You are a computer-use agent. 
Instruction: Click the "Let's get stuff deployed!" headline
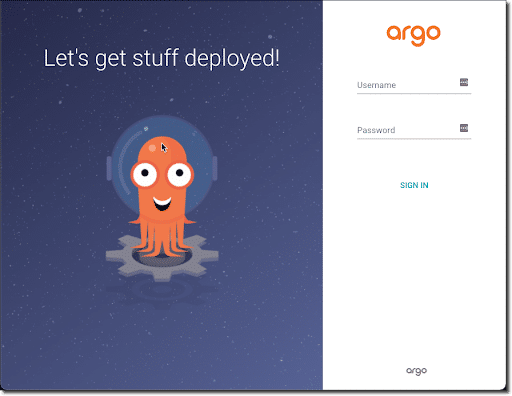(161, 58)
